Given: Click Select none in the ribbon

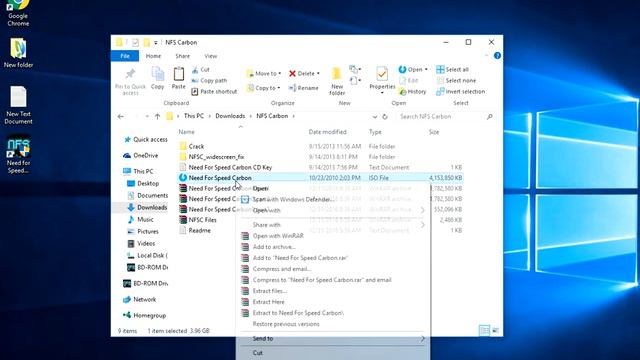Looking at the screenshot, I should [x=456, y=81].
